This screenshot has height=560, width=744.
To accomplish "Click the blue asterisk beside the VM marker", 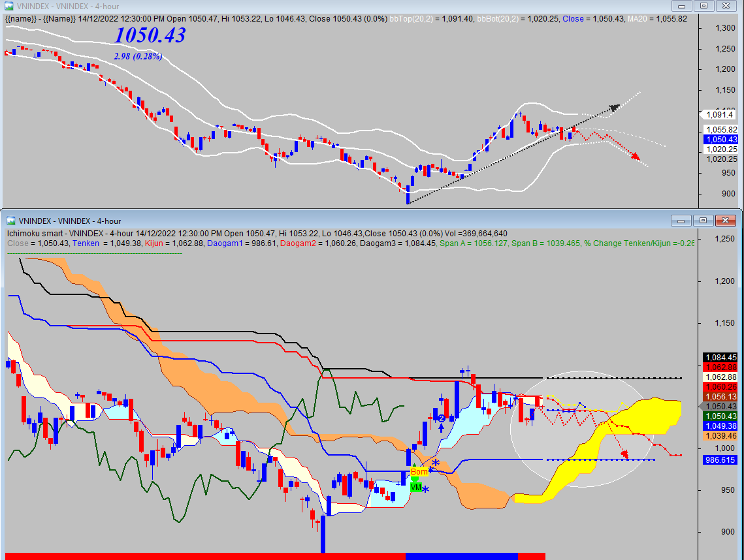I will [x=426, y=490].
